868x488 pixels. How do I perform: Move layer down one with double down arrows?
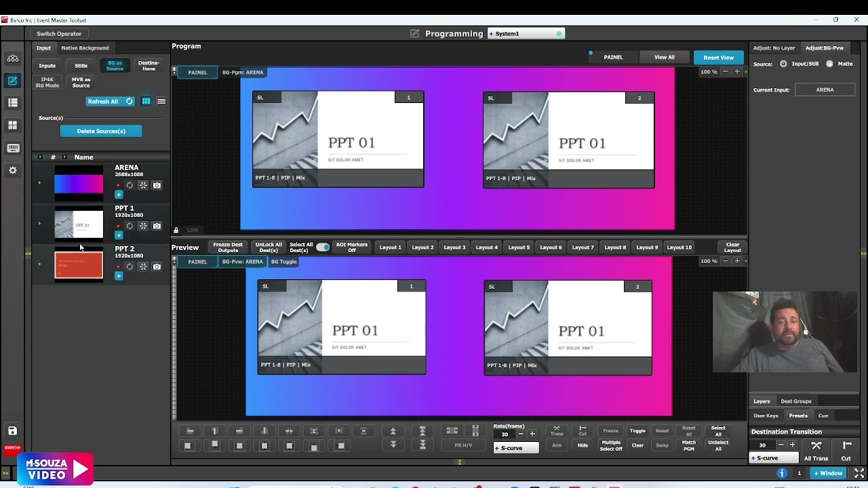click(x=393, y=445)
